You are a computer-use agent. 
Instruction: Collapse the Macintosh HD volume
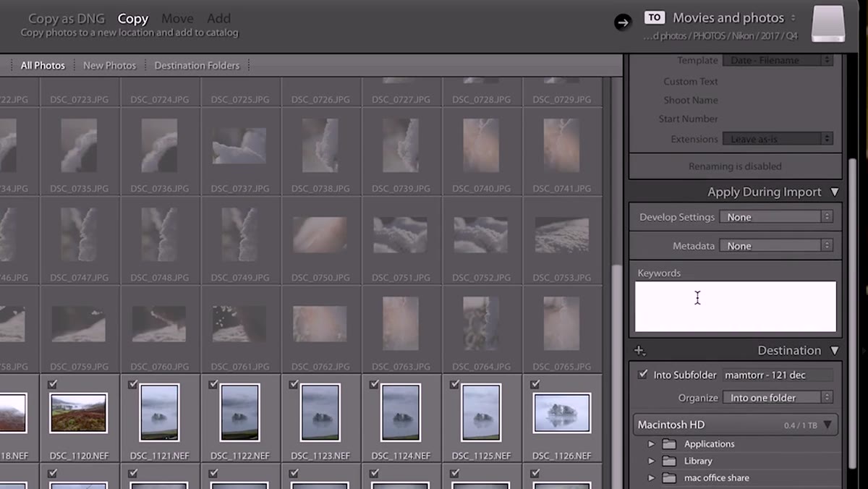827,425
